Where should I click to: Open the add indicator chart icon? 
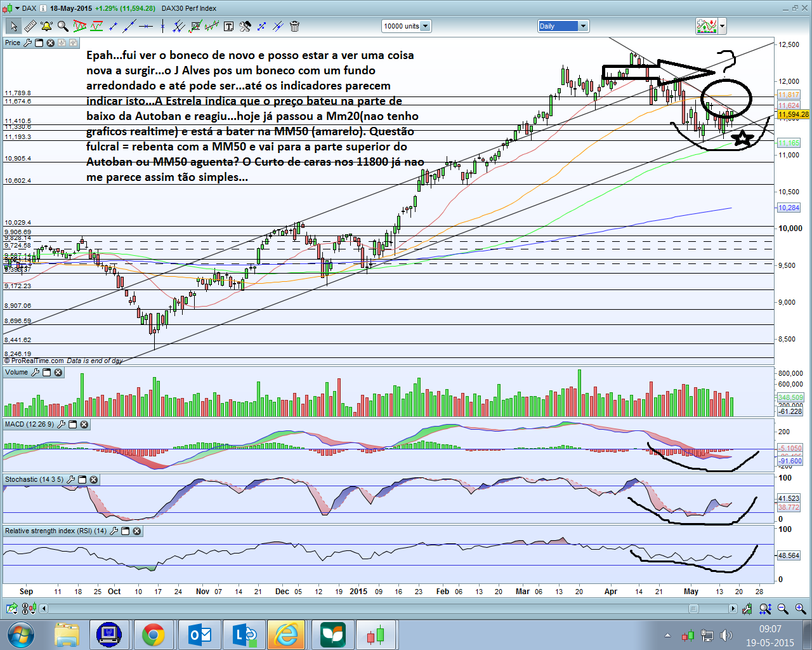point(706,26)
